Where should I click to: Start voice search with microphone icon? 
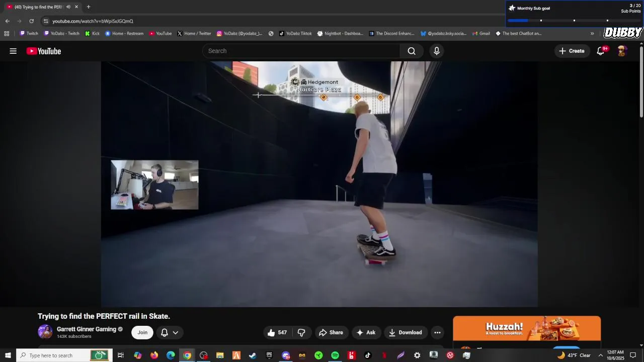(437, 51)
